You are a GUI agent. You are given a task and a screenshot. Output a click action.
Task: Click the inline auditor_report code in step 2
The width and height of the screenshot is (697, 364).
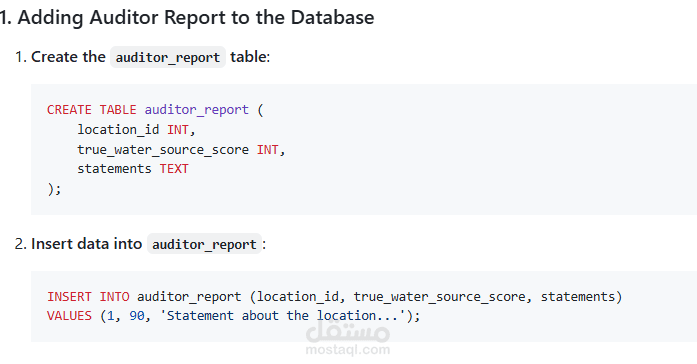204,244
